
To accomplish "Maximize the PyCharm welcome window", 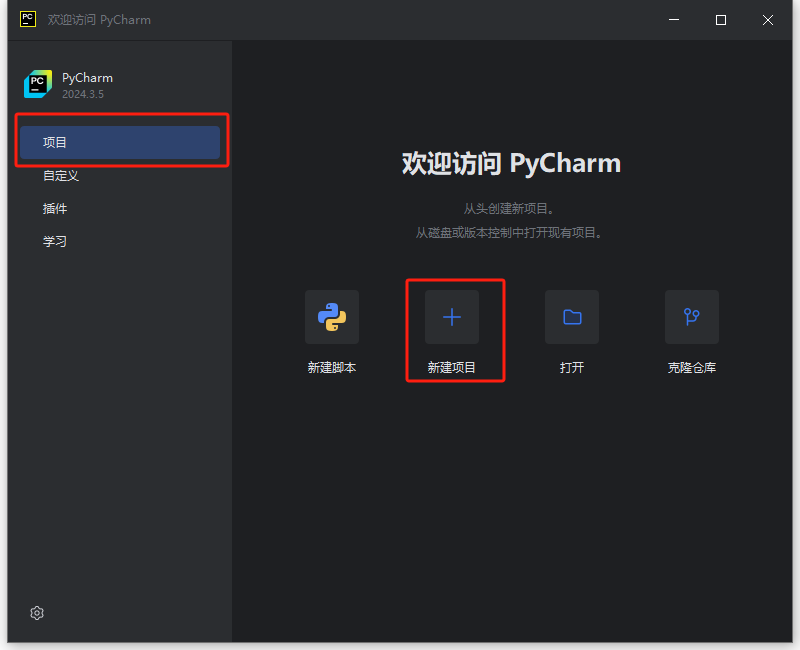I will click(x=720, y=20).
